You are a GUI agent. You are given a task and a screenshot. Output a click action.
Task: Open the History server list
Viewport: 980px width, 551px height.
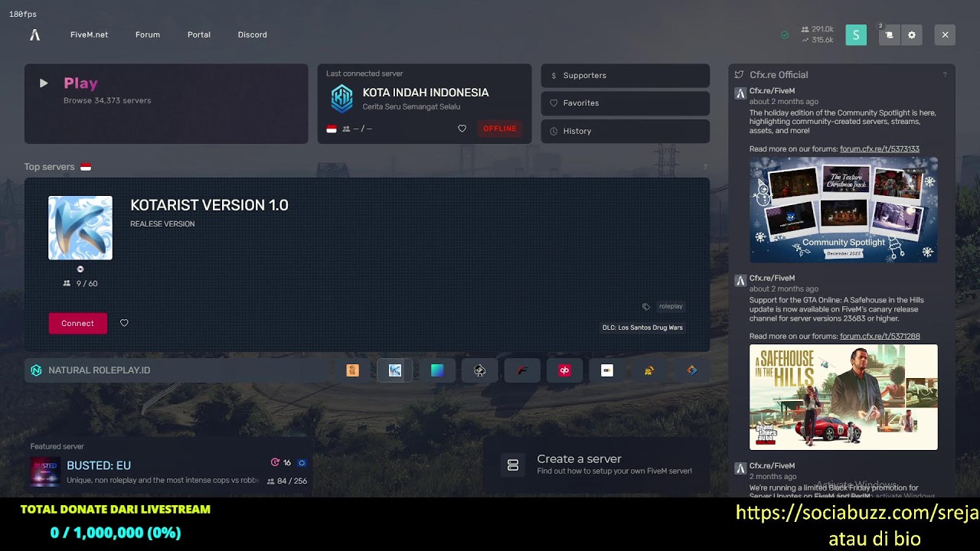[x=626, y=131]
